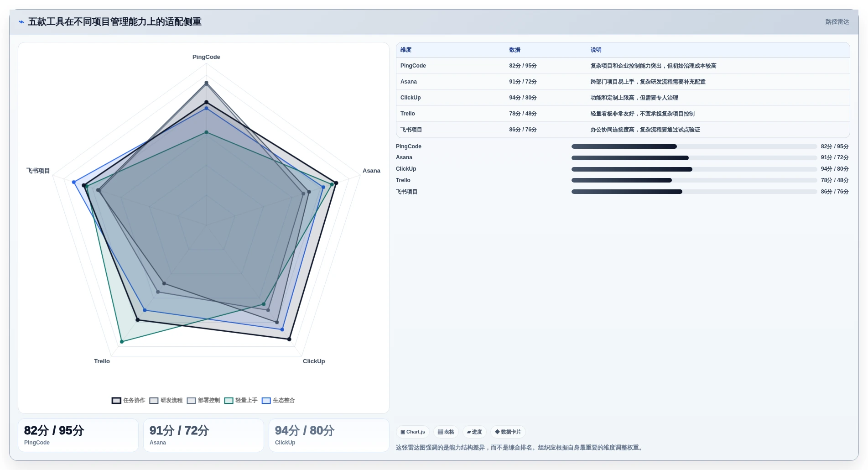Click the Trello progress bar
This screenshot has width=868, height=470.
[694, 180]
